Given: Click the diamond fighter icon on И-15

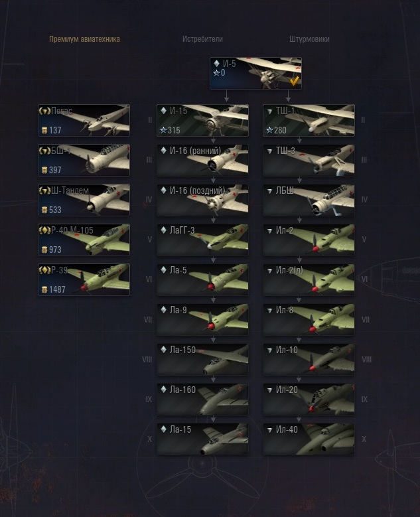Looking at the screenshot, I should [x=163, y=111].
